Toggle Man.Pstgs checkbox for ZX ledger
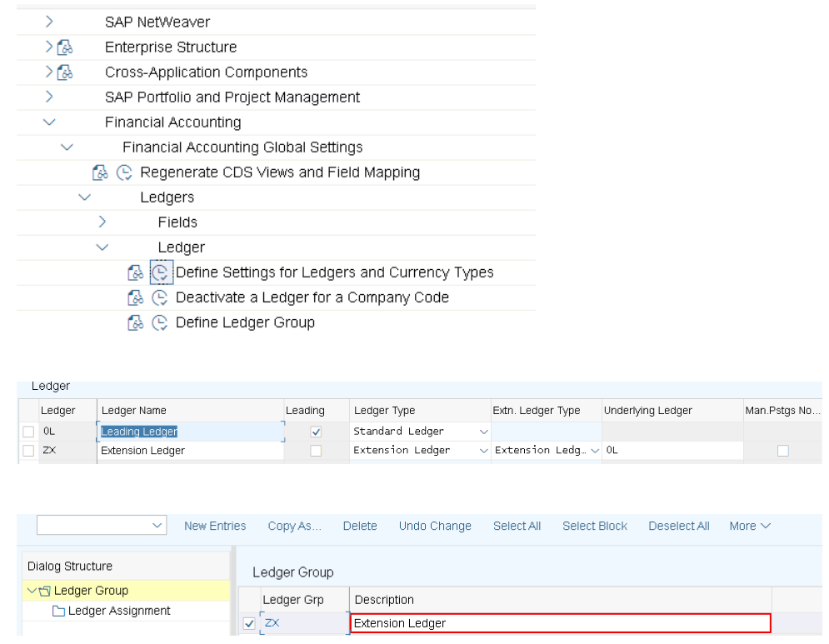Viewport: 829px width, 644px height. [783, 451]
